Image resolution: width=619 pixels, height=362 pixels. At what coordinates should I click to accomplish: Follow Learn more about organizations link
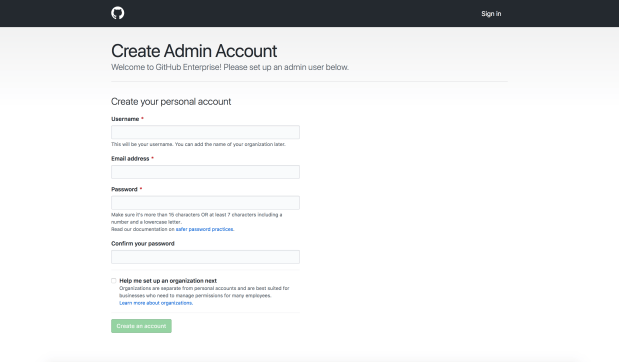[156, 303]
